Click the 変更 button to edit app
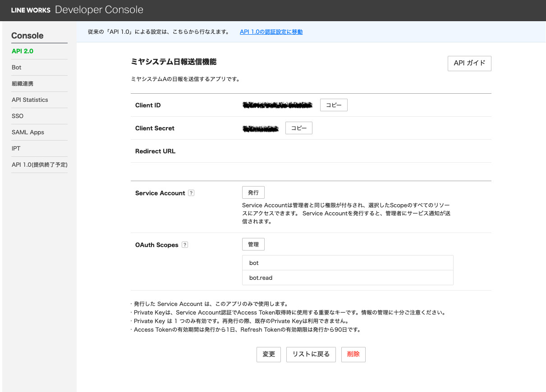The image size is (546, 392). [x=269, y=354]
